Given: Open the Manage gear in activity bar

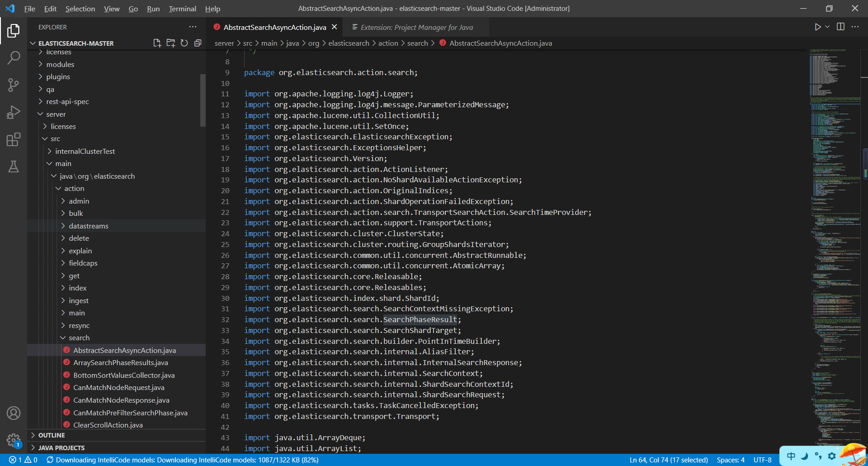Looking at the screenshot, I should click(x=14, y=440).
